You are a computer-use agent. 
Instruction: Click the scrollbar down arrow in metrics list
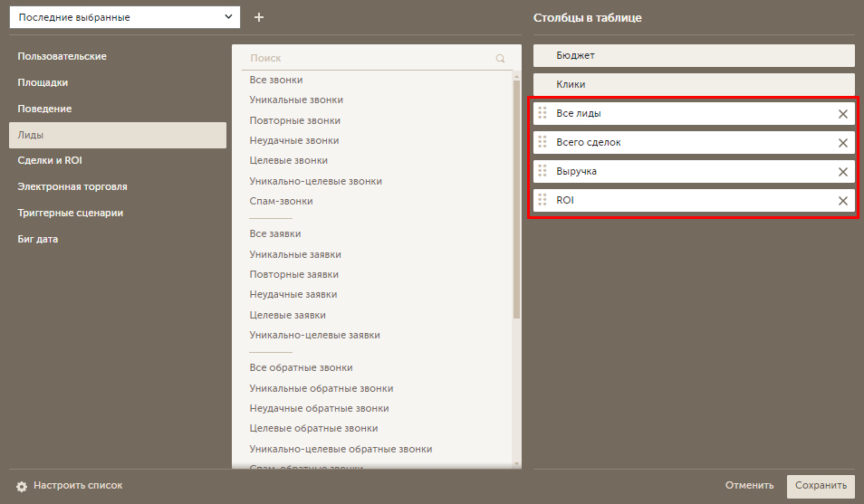click(517, 463)
